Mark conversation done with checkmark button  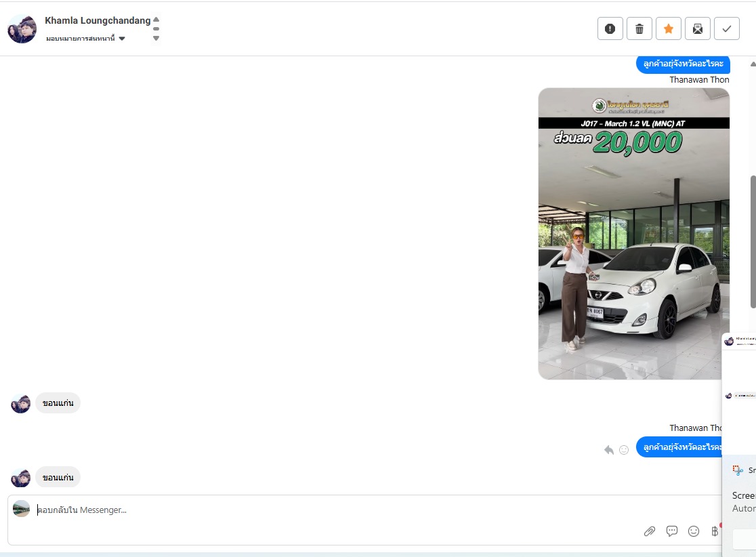[727, 29]
